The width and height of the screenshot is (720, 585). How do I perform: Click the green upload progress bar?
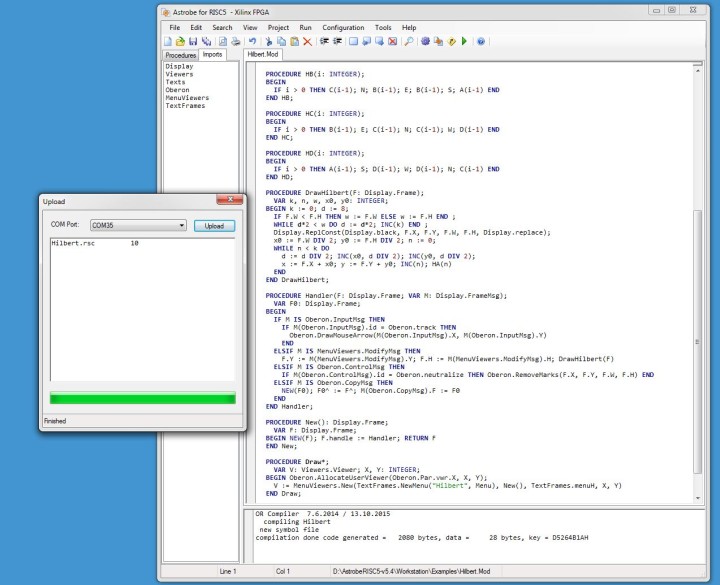click(x=143, y=398)
